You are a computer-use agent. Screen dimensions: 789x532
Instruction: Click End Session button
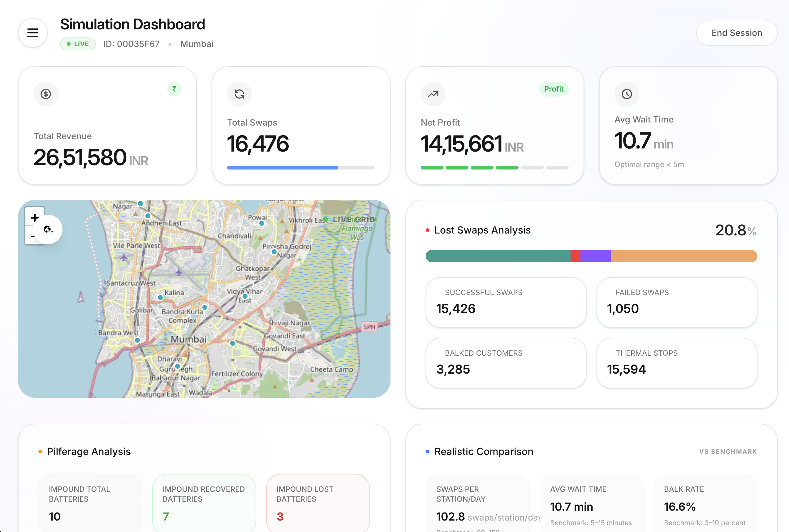pos(736,33)
